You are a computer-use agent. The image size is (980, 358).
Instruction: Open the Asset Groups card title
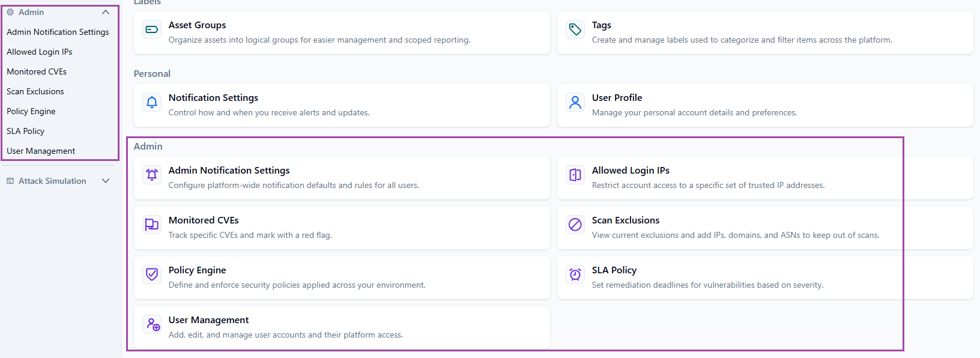click(197, 25)
